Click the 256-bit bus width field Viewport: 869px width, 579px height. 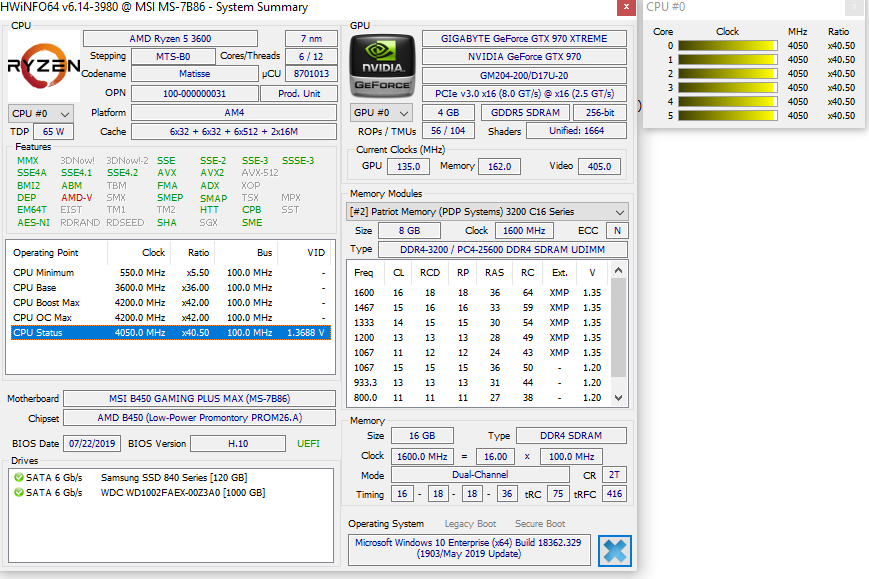tap(600, 112)
